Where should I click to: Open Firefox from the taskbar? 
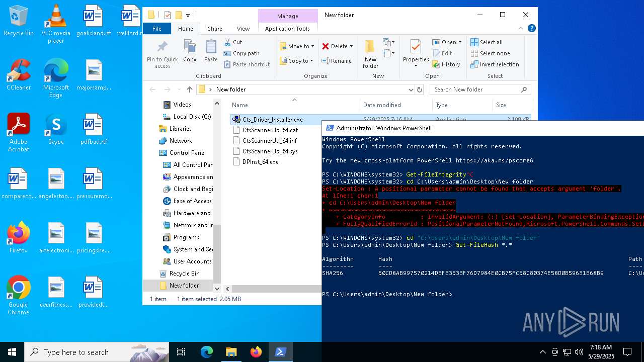click(x=256, y=352)
